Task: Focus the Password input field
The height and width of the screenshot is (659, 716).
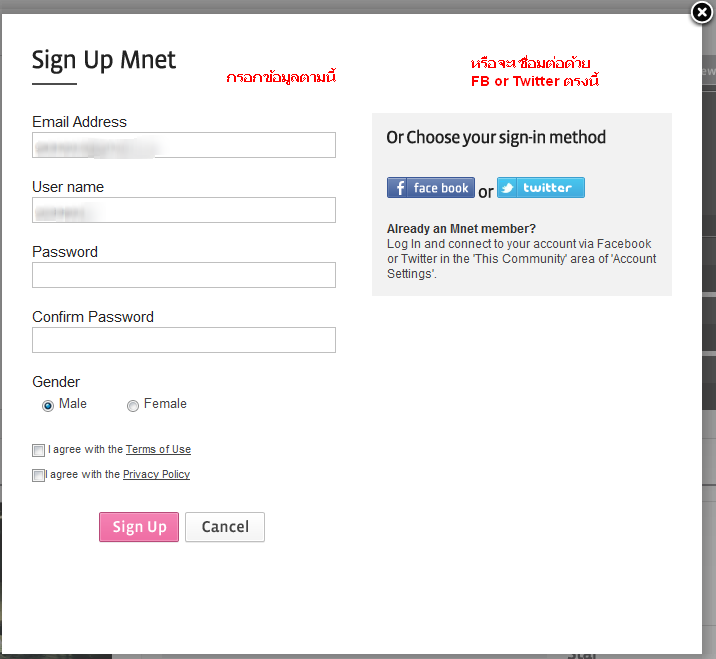Action: coord(184,275)
